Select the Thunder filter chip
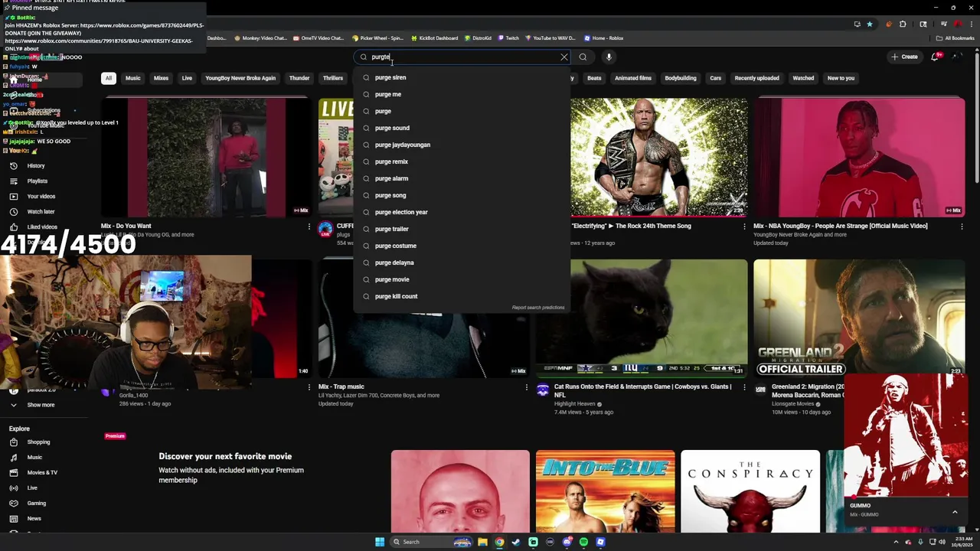The height and width of the screenshot is (551, 980). pyautogui.click(x=299, y=78)
